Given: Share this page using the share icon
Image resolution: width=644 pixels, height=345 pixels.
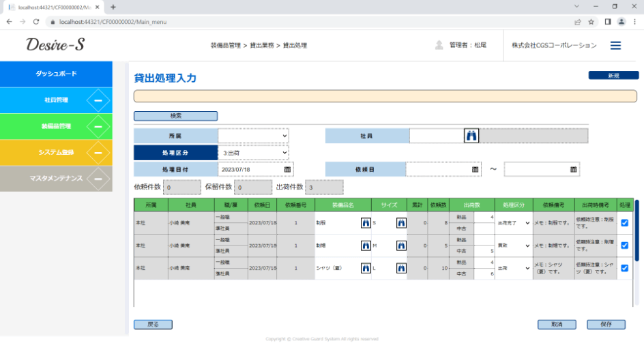Looking at the screenshot, I should (x=577, y=22).
